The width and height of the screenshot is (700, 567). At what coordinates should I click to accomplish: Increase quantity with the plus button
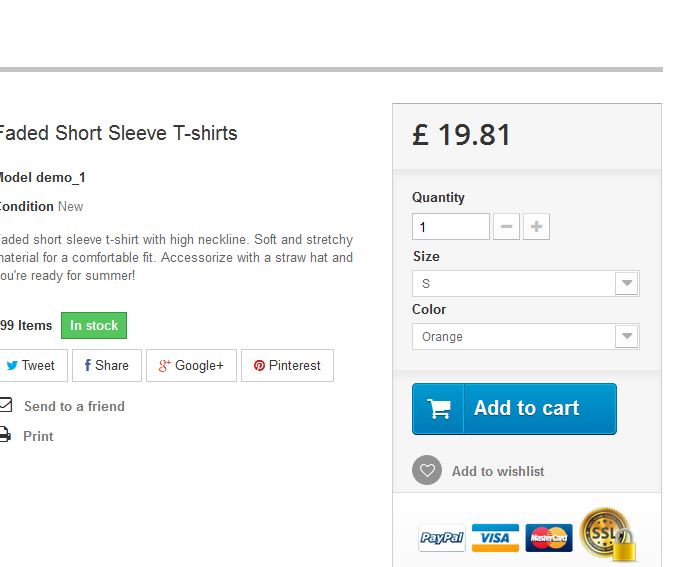536,227
